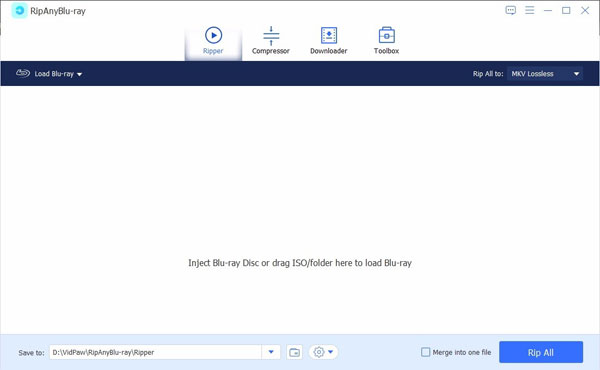The width and height of the screenshot is (600, 370).
Task: Click the Inject Blu-ray Disc drop area text
Action: click(300, 263)
